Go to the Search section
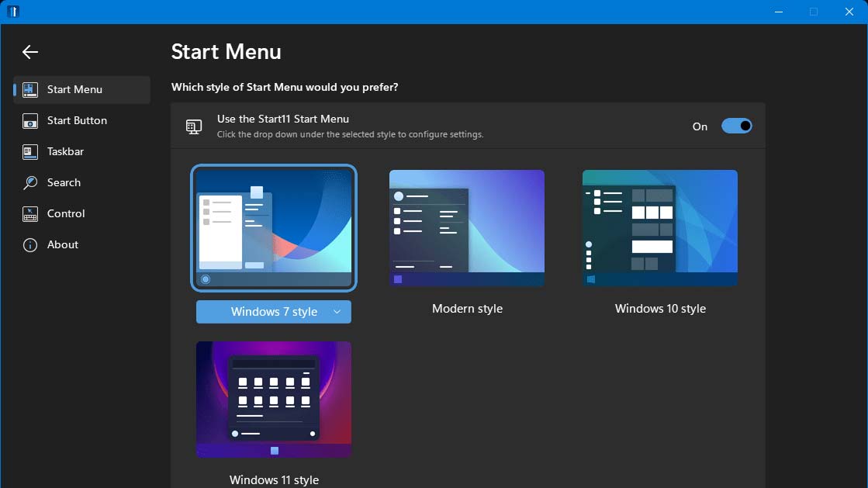The height and width of the screenshot is (488, 868). point(82,183)
